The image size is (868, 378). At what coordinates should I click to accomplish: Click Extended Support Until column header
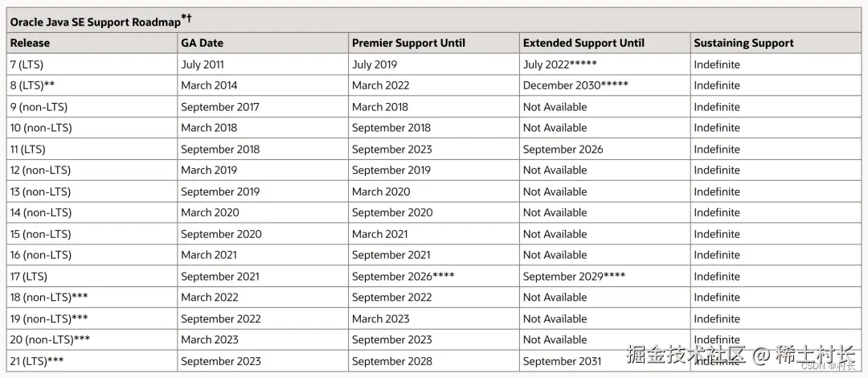pyautogui.click(x=583, y=43)
